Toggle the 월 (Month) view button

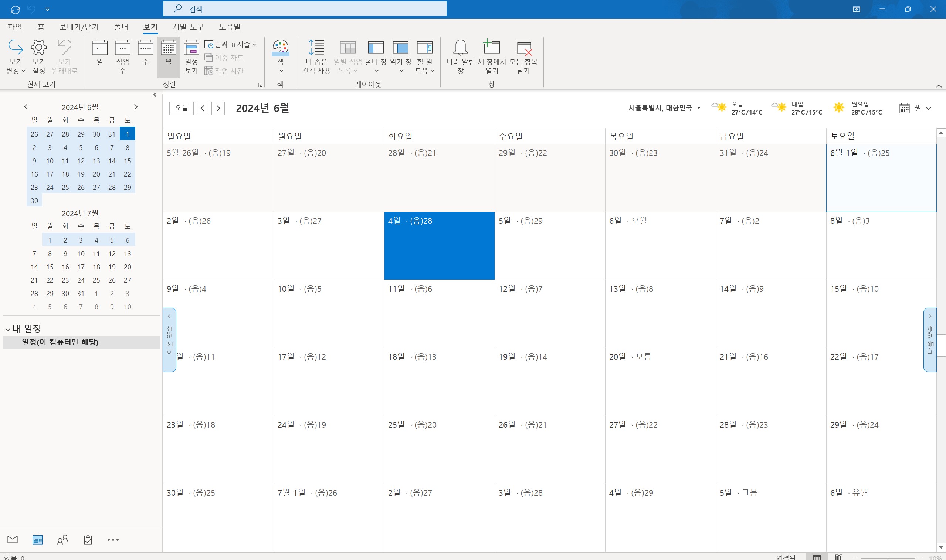pyautogui.click(x=169, y=57)
